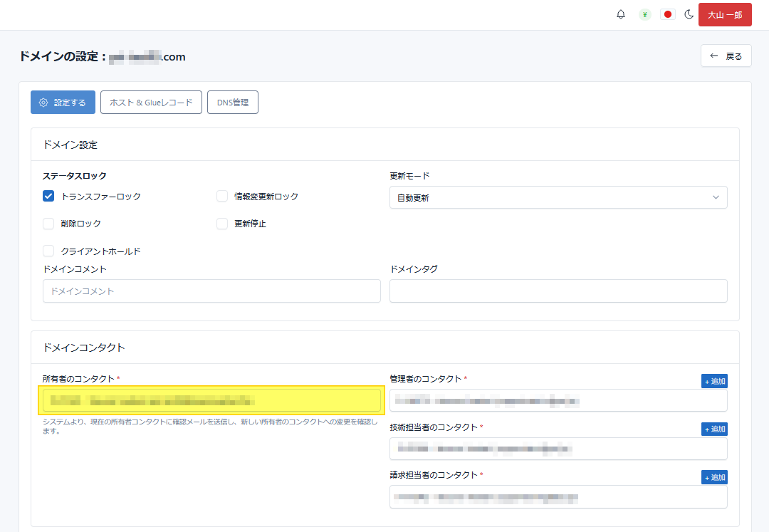
Task: Switch to ホスト & Glueレコード tab
Action: [151, 103]
